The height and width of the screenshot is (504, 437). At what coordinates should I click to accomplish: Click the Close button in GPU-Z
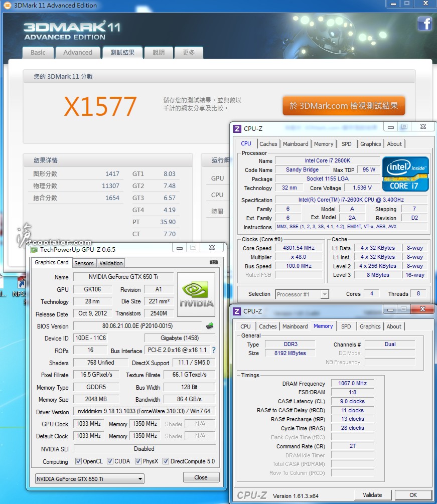pos(201,477)
